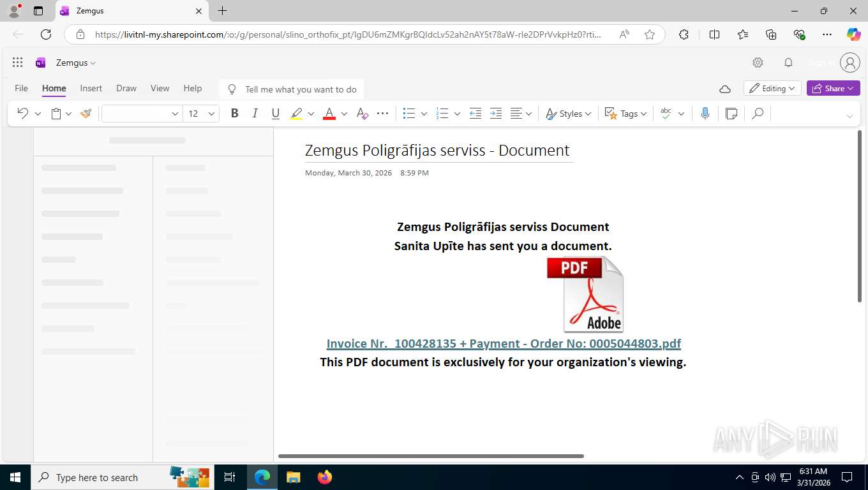The image size is (868, 490).
Task: Click the Adobe PDF icon image
Action: click(585, 294)
